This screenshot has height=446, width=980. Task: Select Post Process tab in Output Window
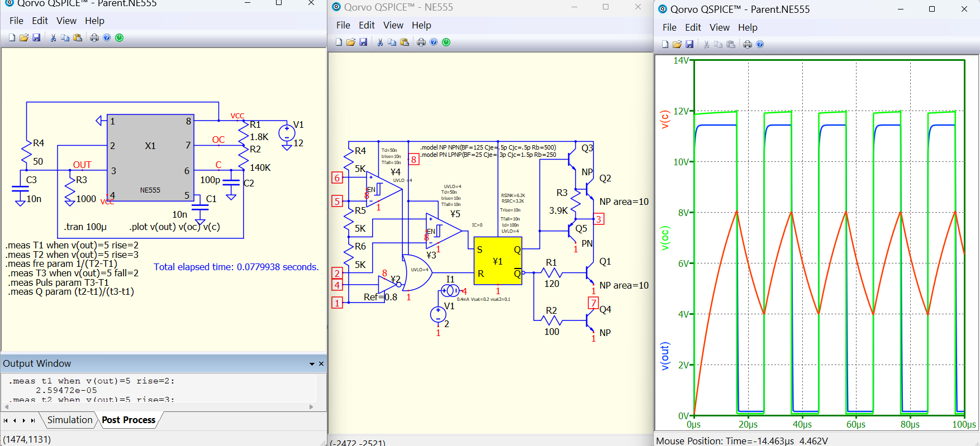129,420
